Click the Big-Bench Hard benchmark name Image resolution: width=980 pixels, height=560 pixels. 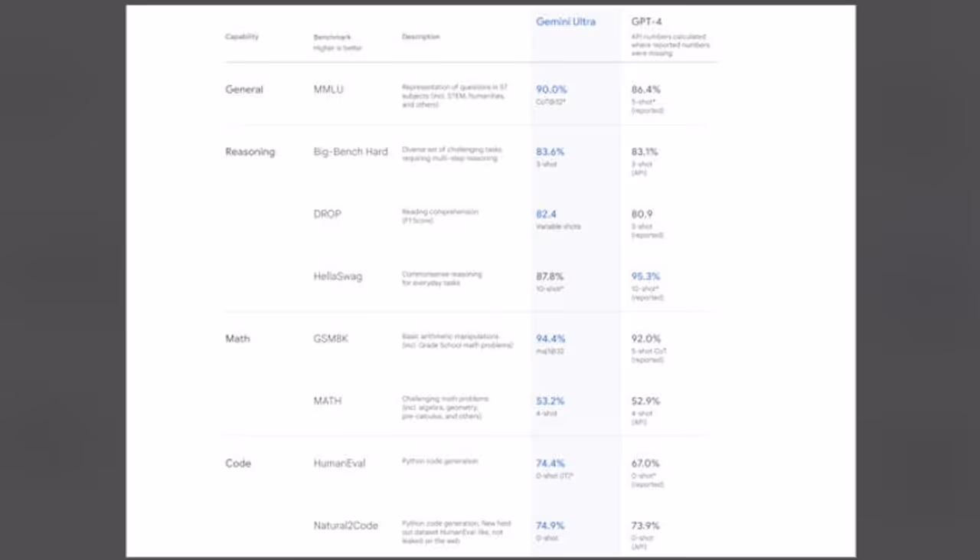pos(351,152)
